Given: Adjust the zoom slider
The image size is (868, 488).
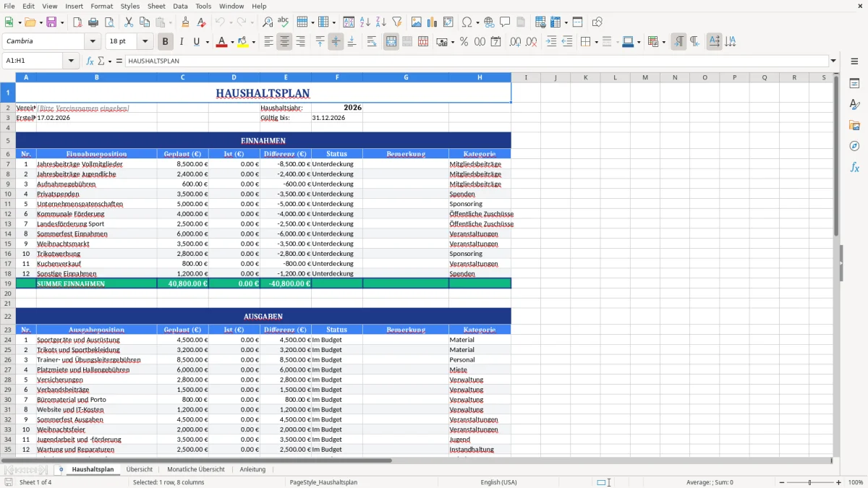Looking at the screenshot, I should (809, 482).
